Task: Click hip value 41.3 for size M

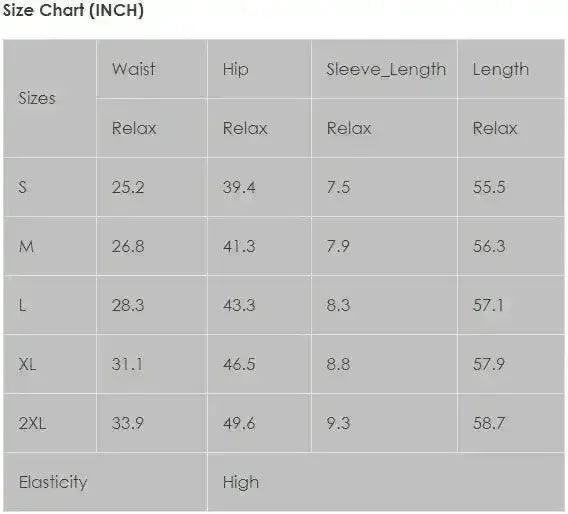Action: pyautogui.click(x=239, y=247)
